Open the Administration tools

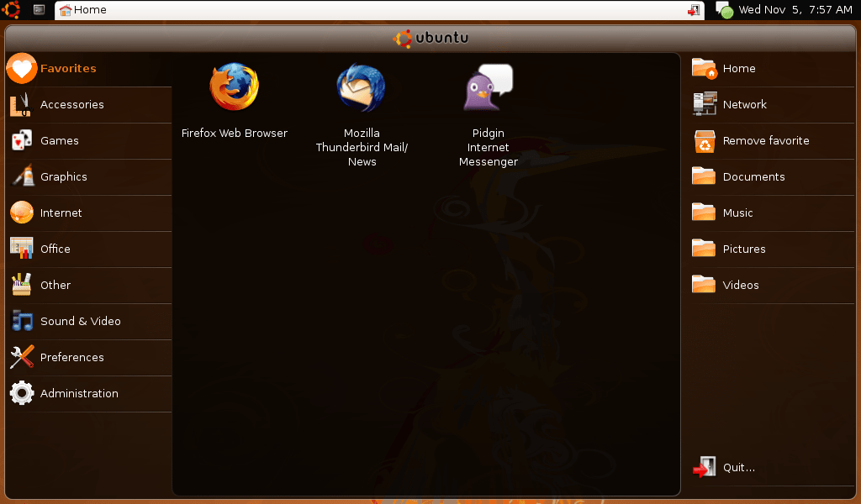point(79,393)
